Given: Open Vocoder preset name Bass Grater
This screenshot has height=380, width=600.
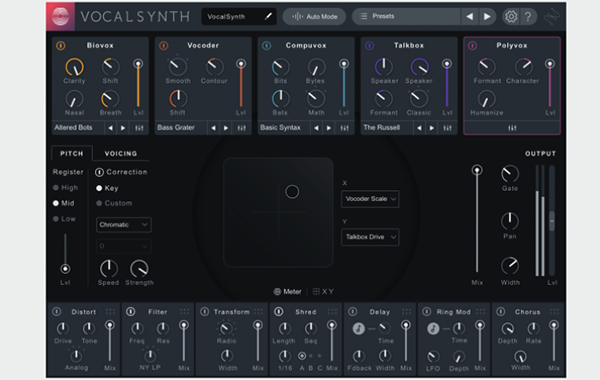Looking at the screenshot, I should coord(176,127).
